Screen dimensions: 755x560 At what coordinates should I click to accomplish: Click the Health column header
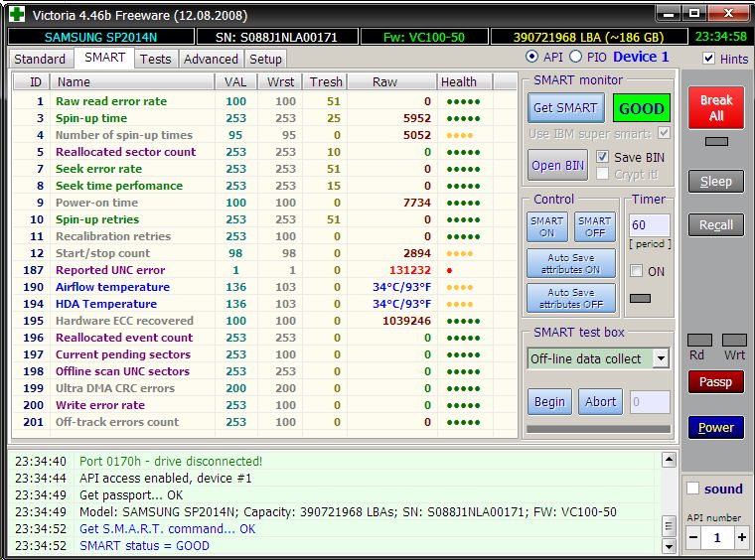[465, 81]
